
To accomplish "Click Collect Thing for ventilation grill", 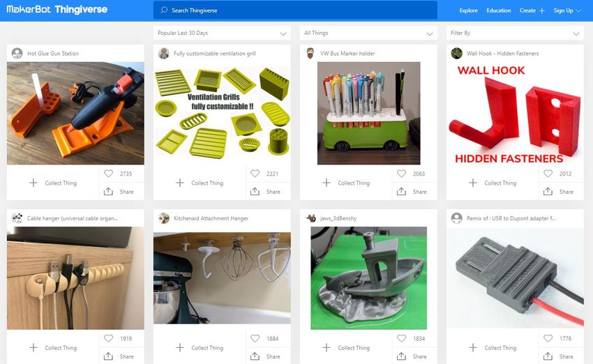I will 200,183.
